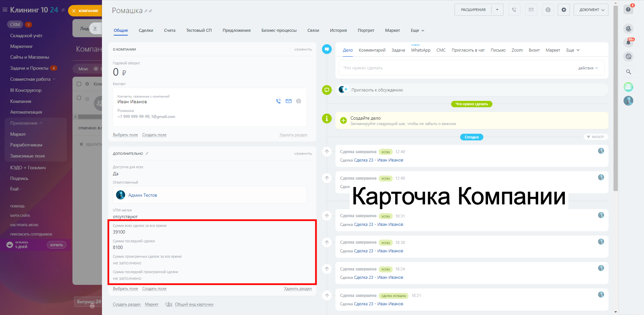Click the phone call icon in top toolbar
This screenshot has height=315, width=644.
(x=514, y=10)
